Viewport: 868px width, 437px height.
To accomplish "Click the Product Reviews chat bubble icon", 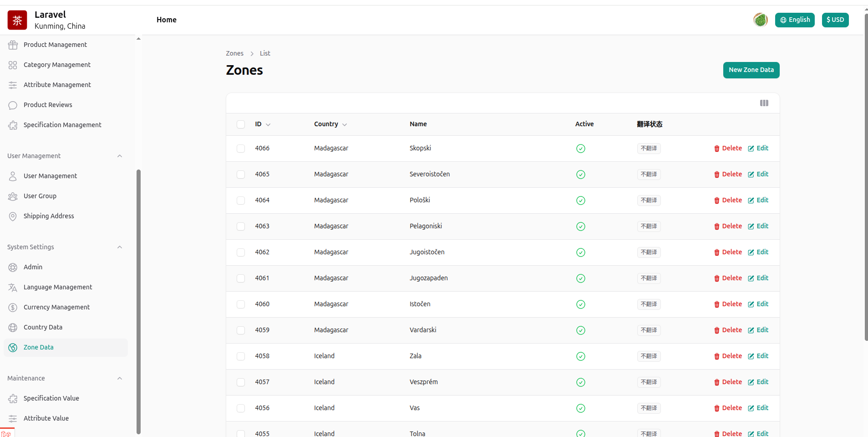I will (x=13, y=105).
